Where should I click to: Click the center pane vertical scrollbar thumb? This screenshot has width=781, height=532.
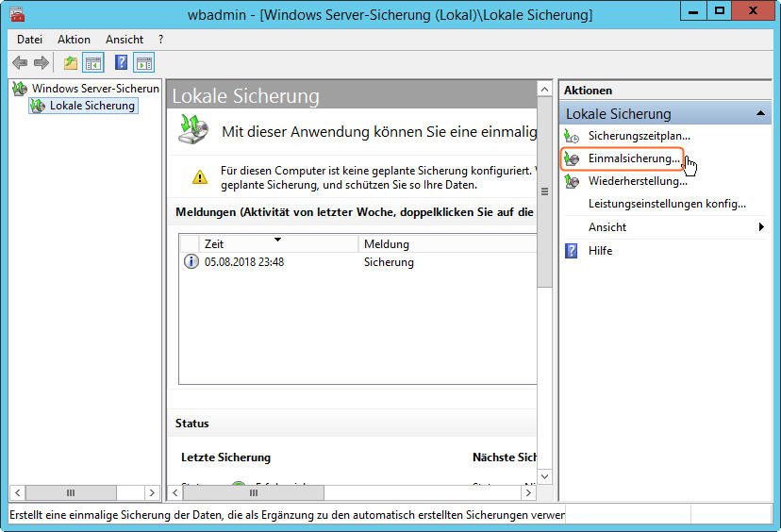tap(544, 191)
